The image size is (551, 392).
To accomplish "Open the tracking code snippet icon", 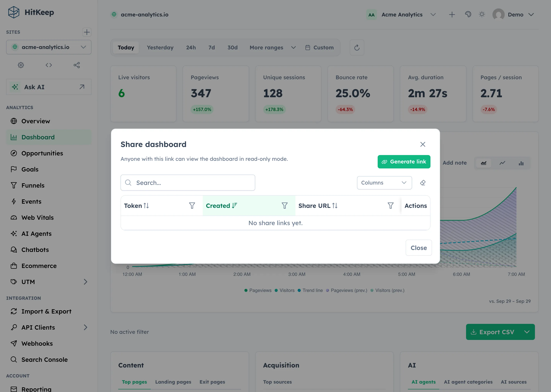I will pyautogui.click(x=49, y=65).
